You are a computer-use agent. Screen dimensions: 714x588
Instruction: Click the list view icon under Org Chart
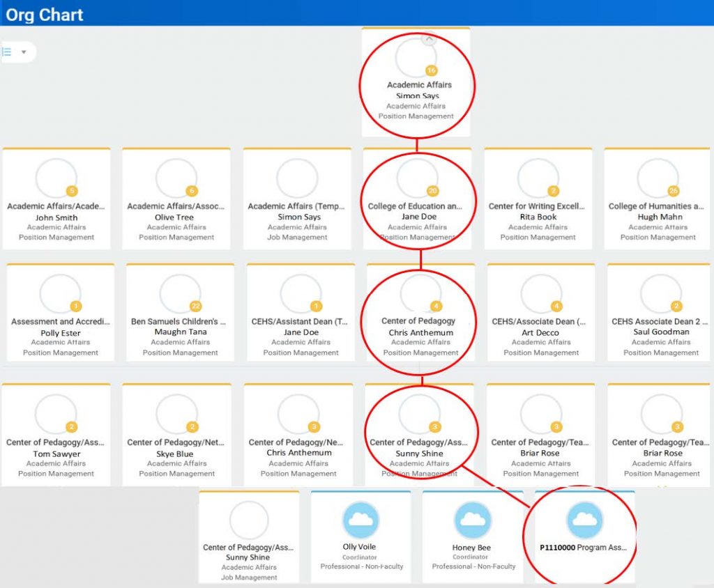tap(7, 52)
